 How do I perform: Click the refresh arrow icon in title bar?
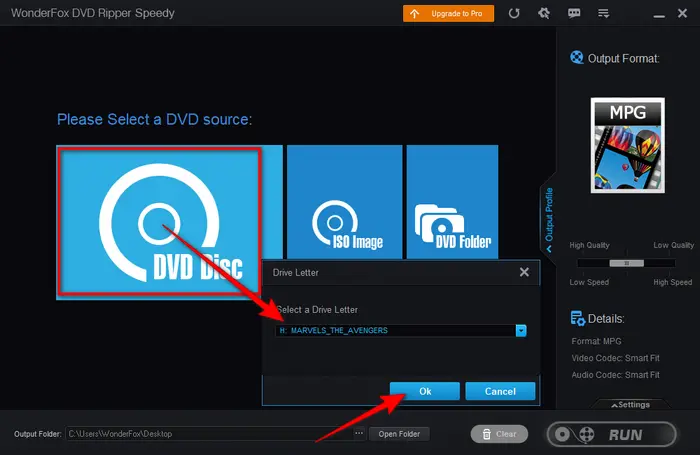coord(514,13)
